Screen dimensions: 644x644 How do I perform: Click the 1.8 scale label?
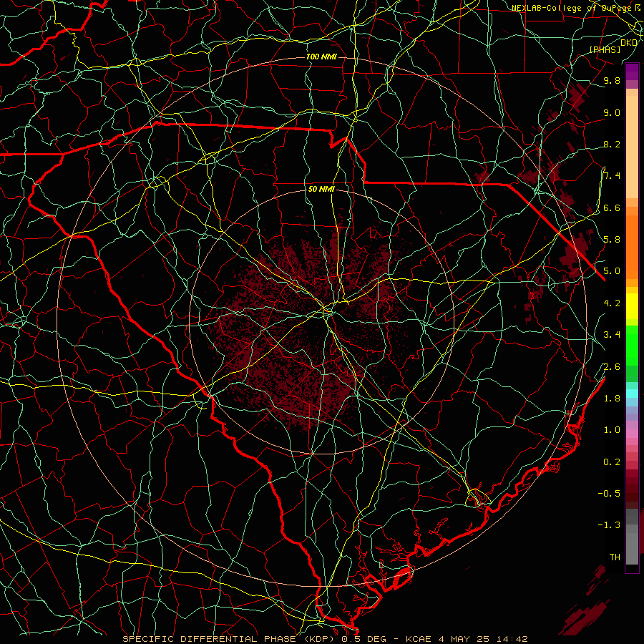612,399
